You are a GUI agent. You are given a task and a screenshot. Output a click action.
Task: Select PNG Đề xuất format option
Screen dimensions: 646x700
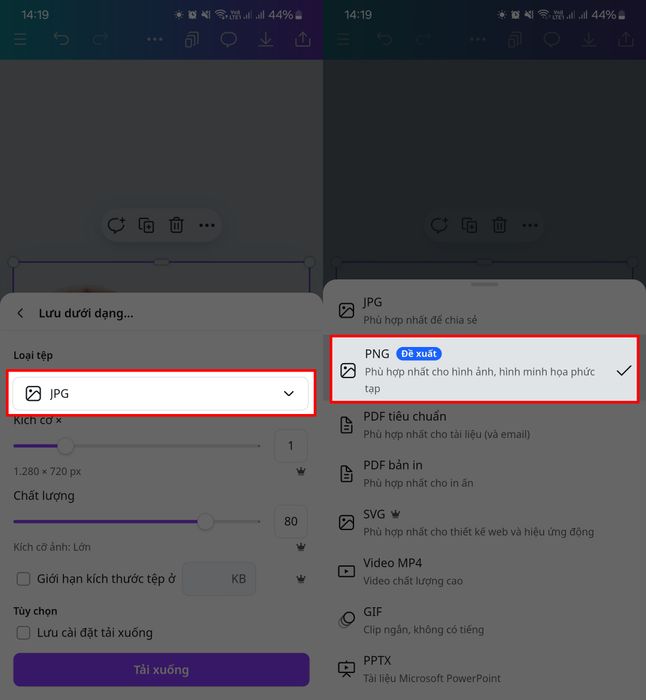[485, 370]
